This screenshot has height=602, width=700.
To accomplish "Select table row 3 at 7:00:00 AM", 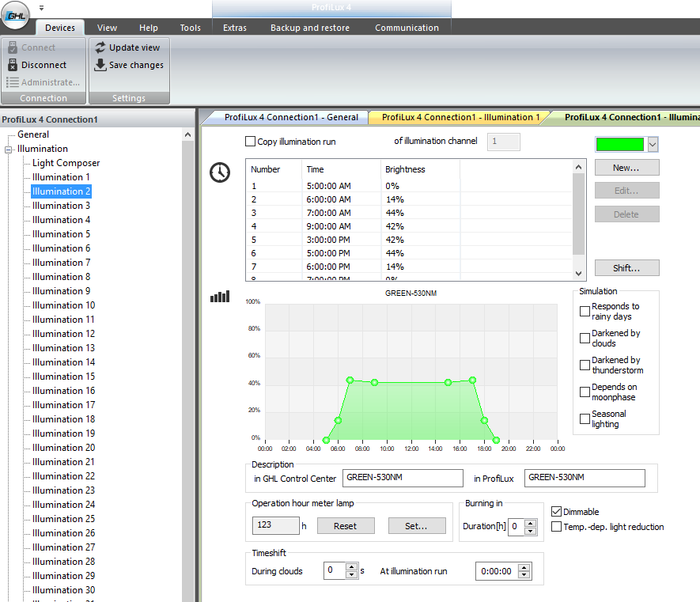I will click(408, 213).
